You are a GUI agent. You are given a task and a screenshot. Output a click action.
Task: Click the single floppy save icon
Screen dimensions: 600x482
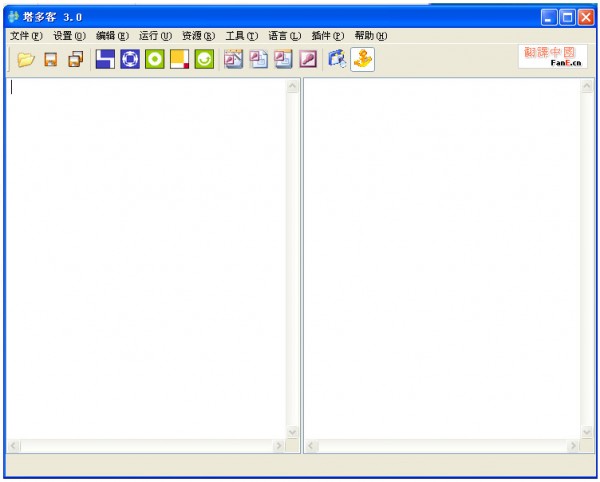tap(51, 59)
